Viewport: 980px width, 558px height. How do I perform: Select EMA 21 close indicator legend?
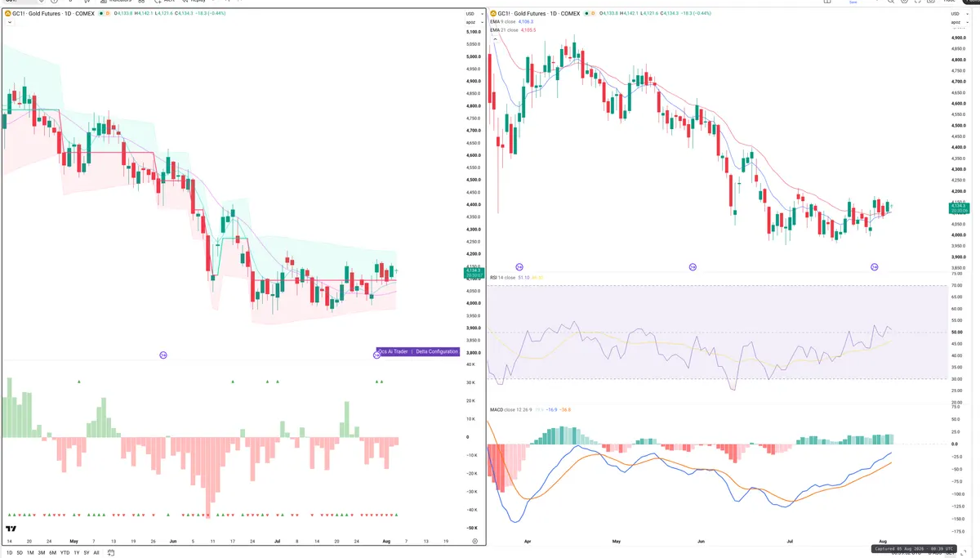coord(504,30)
